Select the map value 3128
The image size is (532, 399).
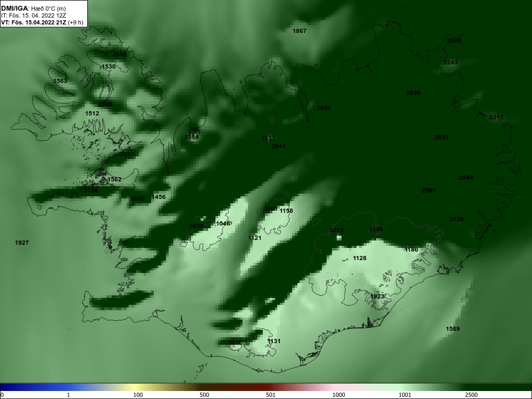coord(456,219)
